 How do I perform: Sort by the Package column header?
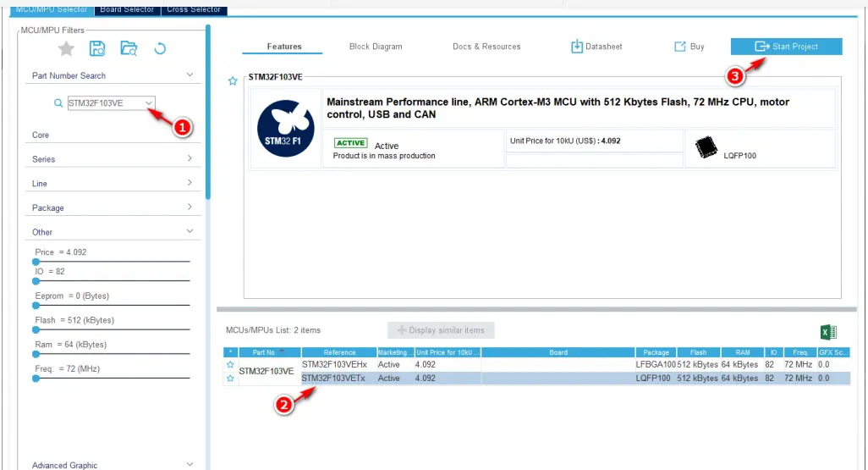click(x=656, y=352)
